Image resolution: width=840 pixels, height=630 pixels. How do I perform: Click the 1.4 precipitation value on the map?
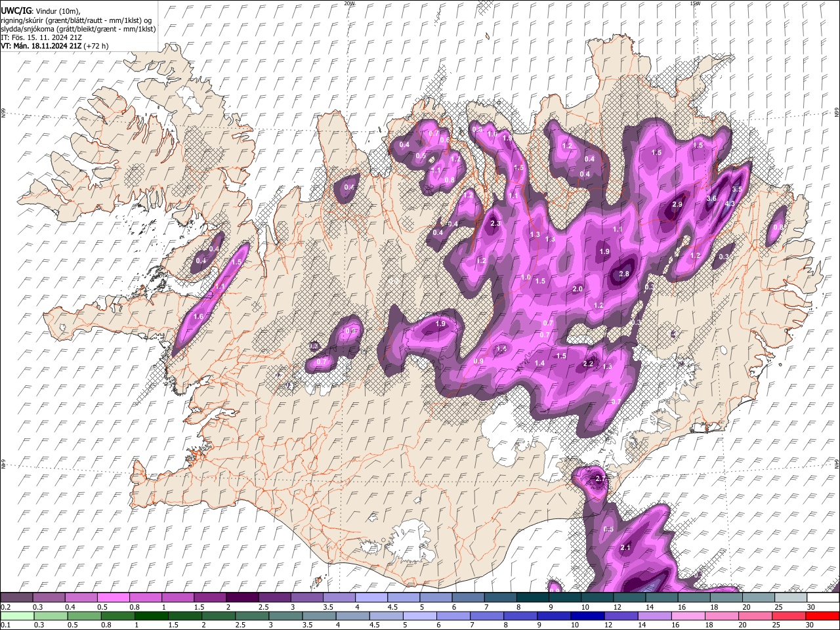540,364
